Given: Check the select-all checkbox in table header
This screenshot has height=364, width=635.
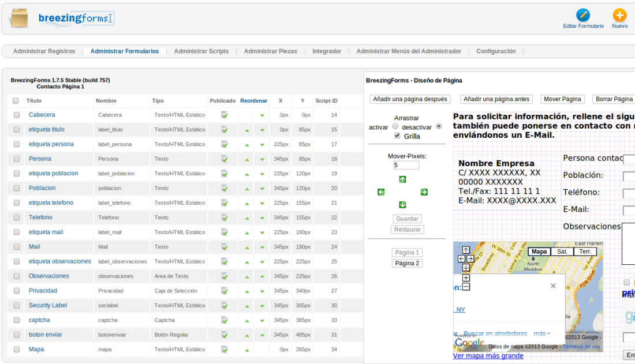Looking at the screenshot, I should point(16,101).
